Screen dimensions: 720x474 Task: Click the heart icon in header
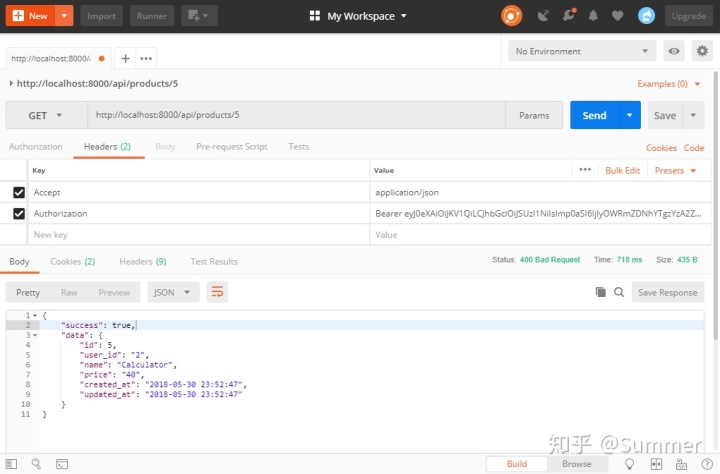click(618, 16)
